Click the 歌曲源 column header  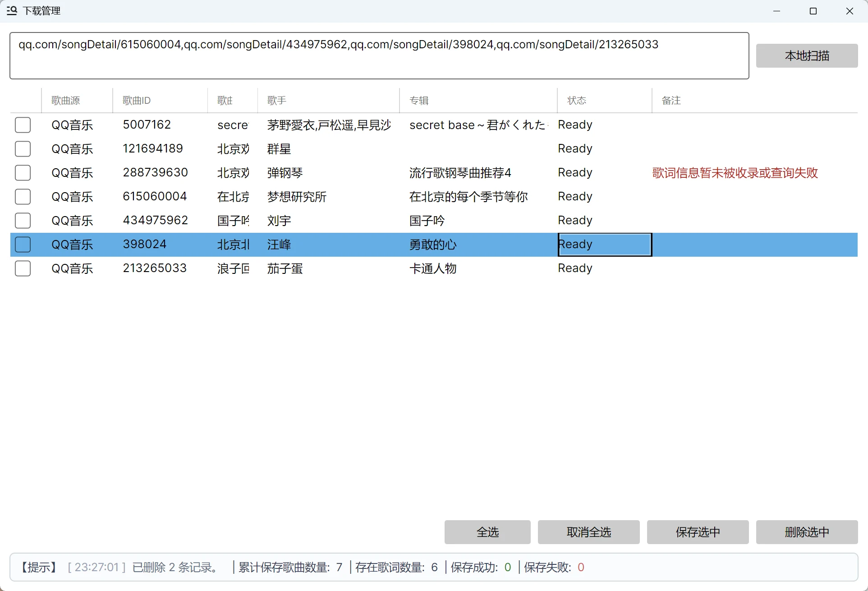77,100
